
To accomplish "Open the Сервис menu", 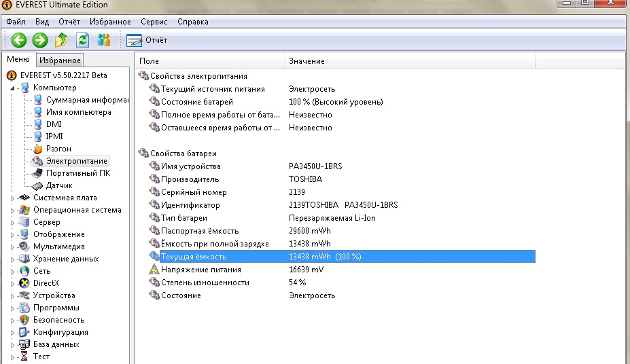I will [x=154, y=22].
